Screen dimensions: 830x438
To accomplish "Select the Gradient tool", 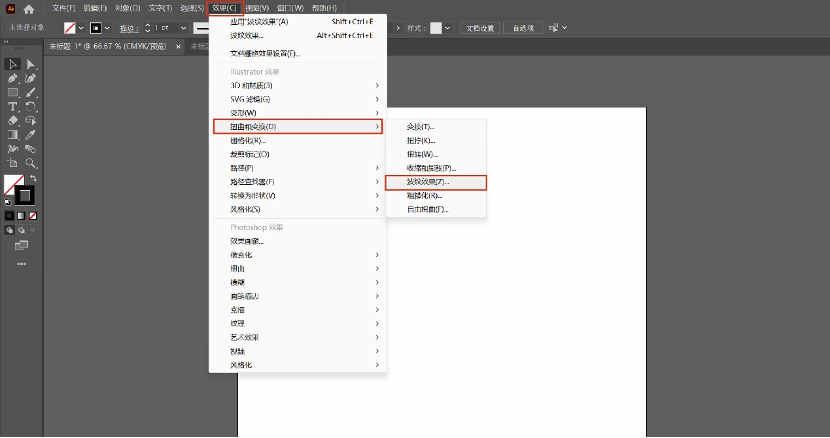I will coord(13,135).
